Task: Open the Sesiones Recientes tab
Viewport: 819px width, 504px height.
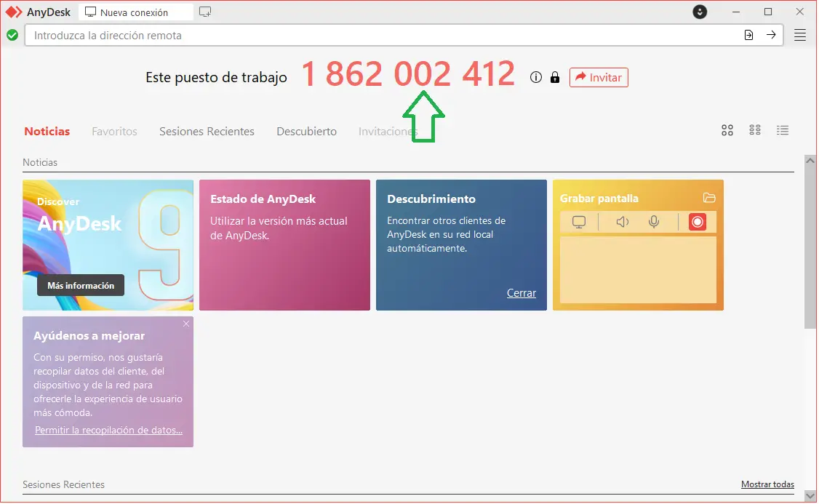Action: [207, 132]
